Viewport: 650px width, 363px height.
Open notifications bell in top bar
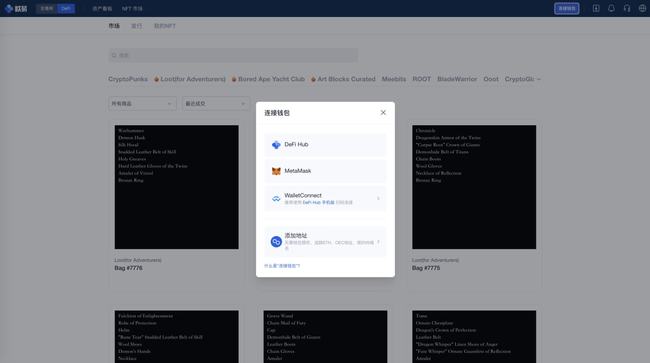[x=611, y=8]
